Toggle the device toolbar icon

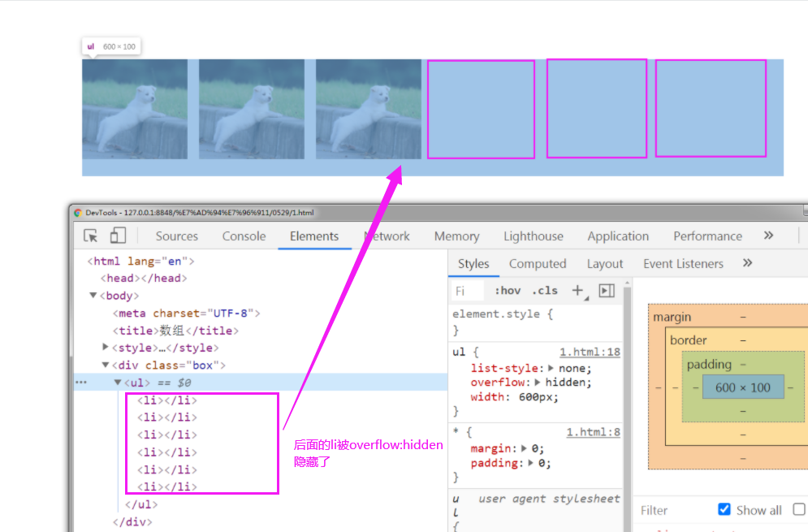(x=118, y=236)
